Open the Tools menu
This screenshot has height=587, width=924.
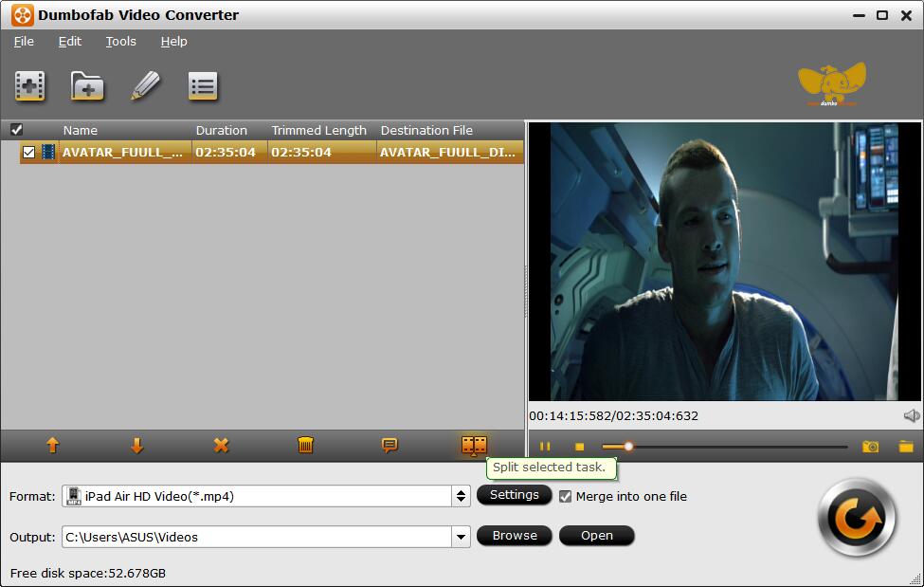tap(120, 42)
